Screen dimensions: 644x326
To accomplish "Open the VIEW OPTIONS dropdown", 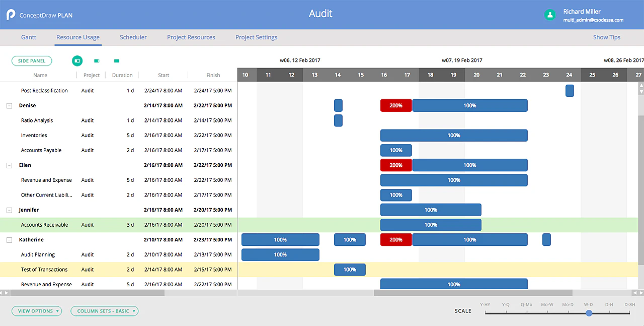I will pyautogui.click(x=36, y=311).
